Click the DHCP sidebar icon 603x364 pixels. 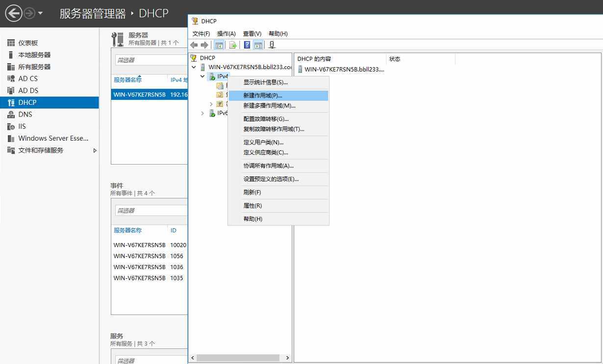click(11, 102)
